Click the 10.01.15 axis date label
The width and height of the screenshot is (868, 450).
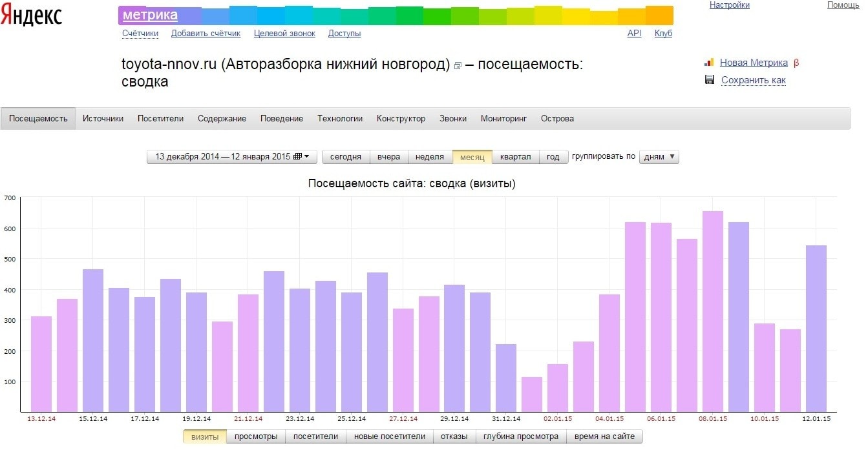765,419
